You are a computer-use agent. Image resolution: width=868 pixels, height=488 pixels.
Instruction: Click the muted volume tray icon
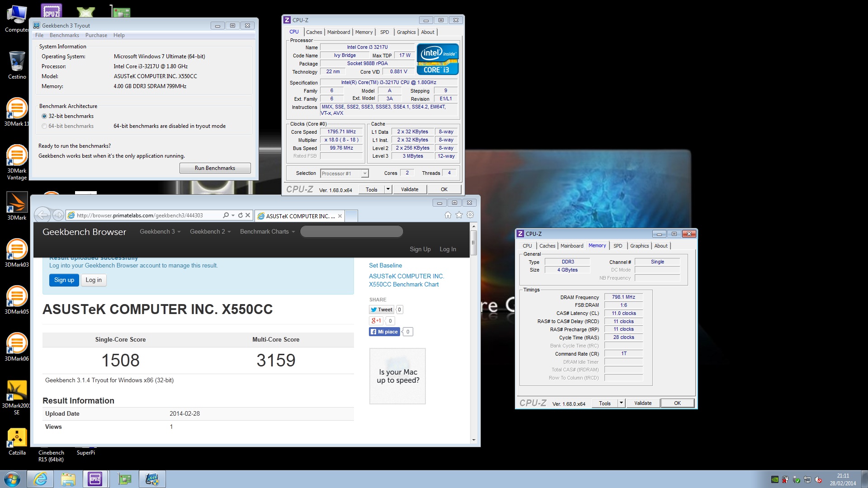pyautogui.click(x=818, y=480)
